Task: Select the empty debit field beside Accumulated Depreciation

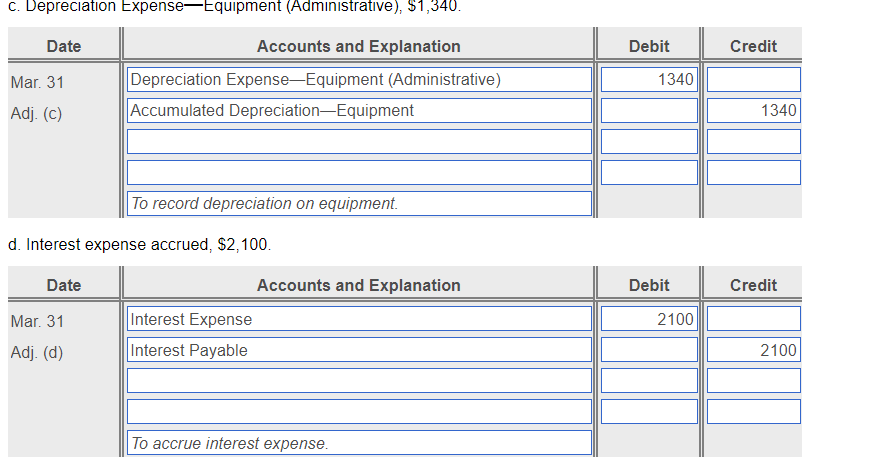Action: click(649, 110)
